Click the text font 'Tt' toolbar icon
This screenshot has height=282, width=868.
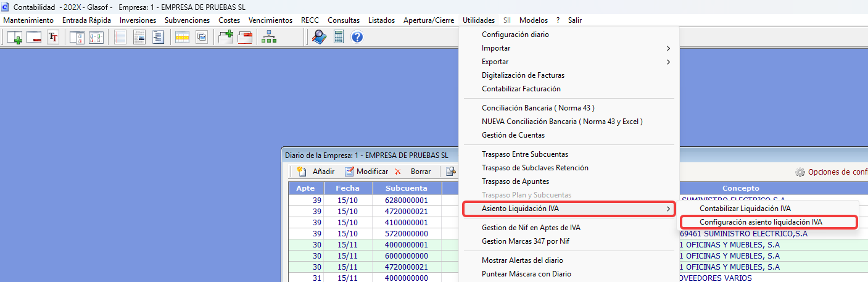tap(53, 37)
